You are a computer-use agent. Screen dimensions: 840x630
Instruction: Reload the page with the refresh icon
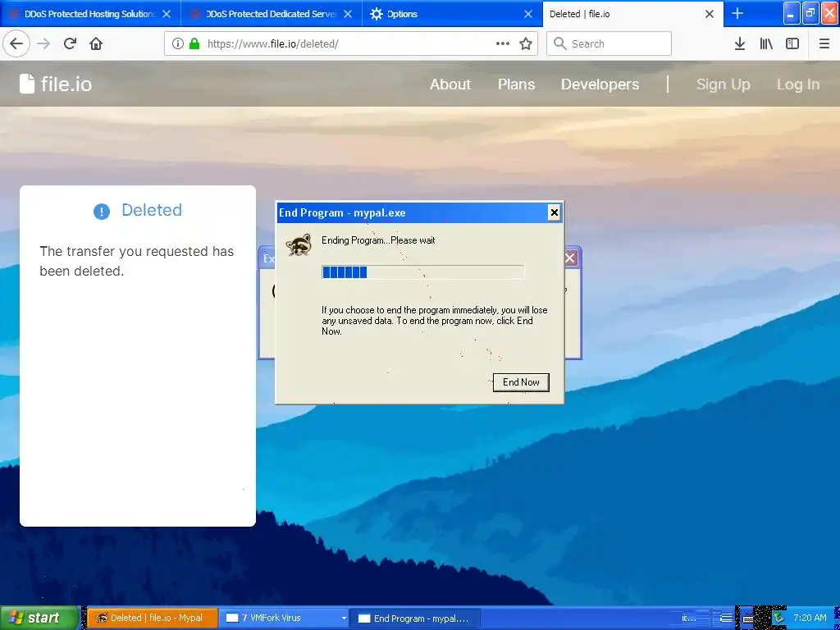click(x=70, y=44)
